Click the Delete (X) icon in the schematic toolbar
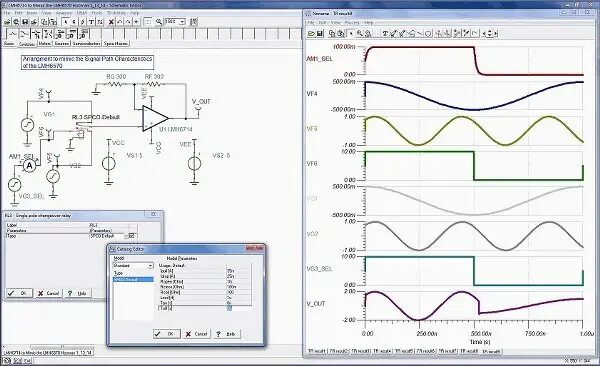Viewport: 600px width, 366px height. pos(111,22)
